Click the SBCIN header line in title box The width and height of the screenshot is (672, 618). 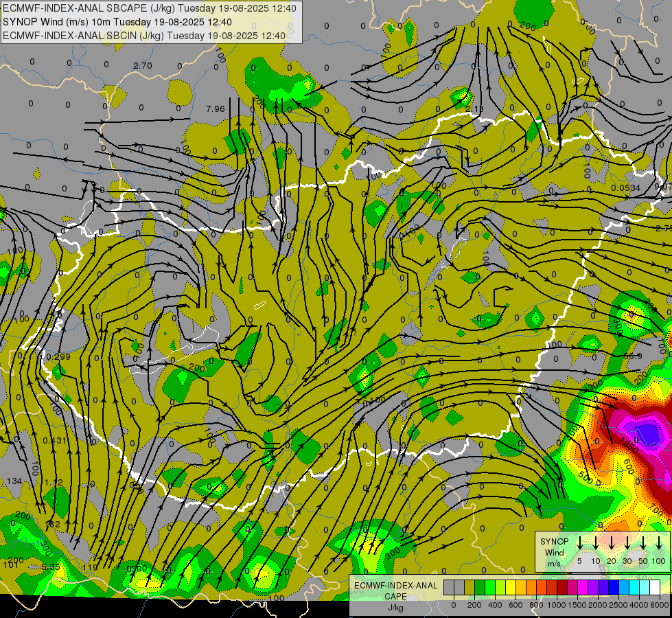(x=144, y=36)
